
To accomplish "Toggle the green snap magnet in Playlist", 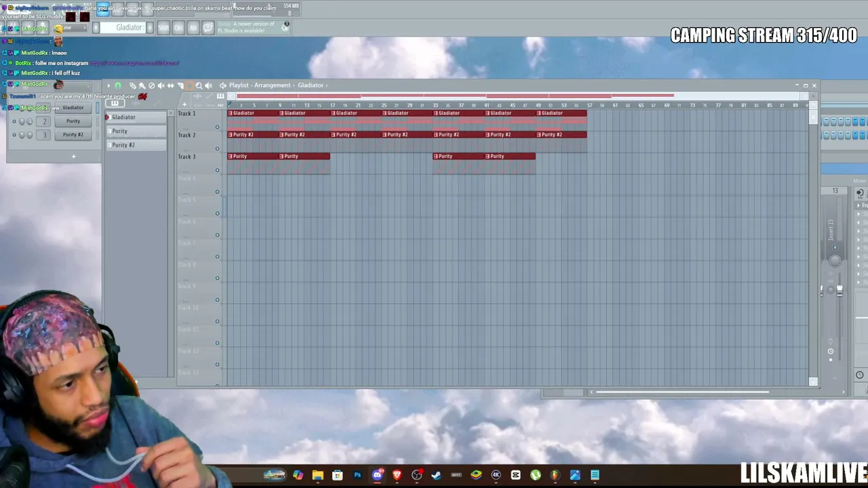I will (x=118, y=85).
